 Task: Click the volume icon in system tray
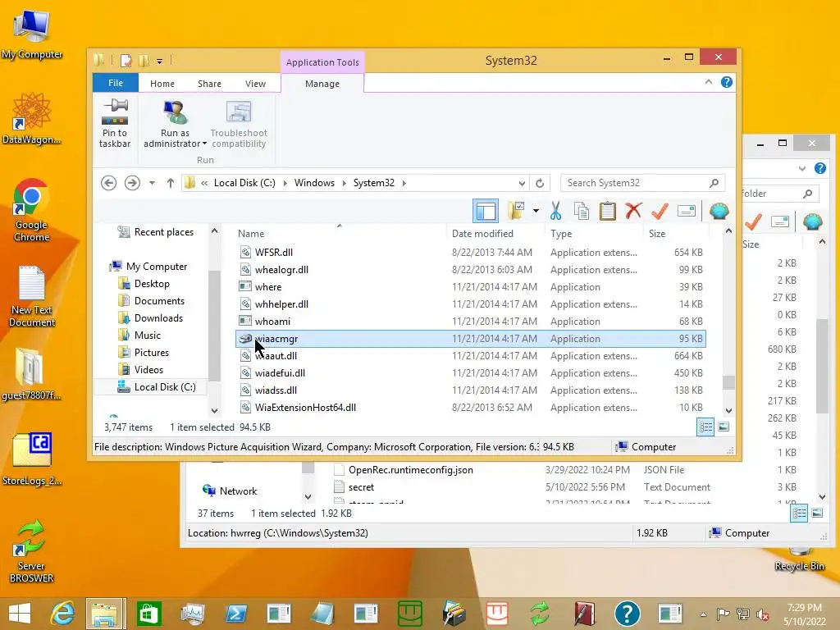[x=762, y=614]
